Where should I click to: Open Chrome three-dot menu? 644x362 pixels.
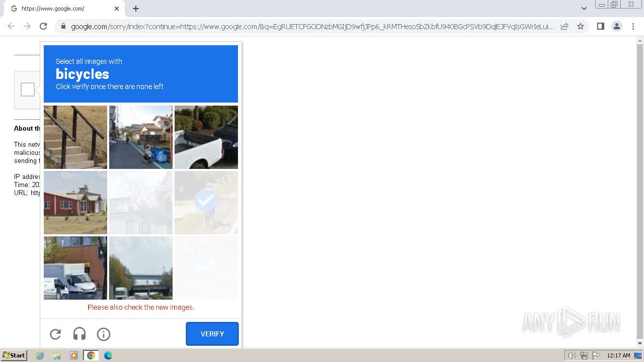(633, 26)
